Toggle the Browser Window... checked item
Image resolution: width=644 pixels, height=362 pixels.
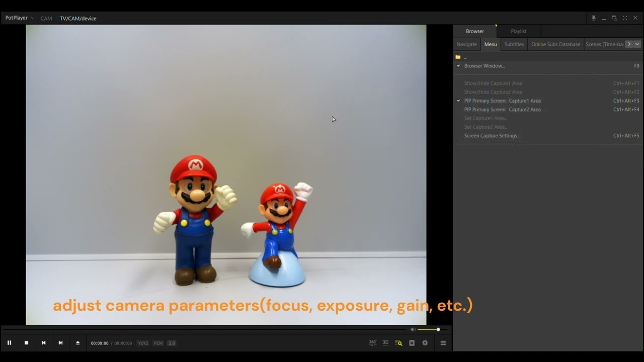pyautogui.click(x=547, y=66)
